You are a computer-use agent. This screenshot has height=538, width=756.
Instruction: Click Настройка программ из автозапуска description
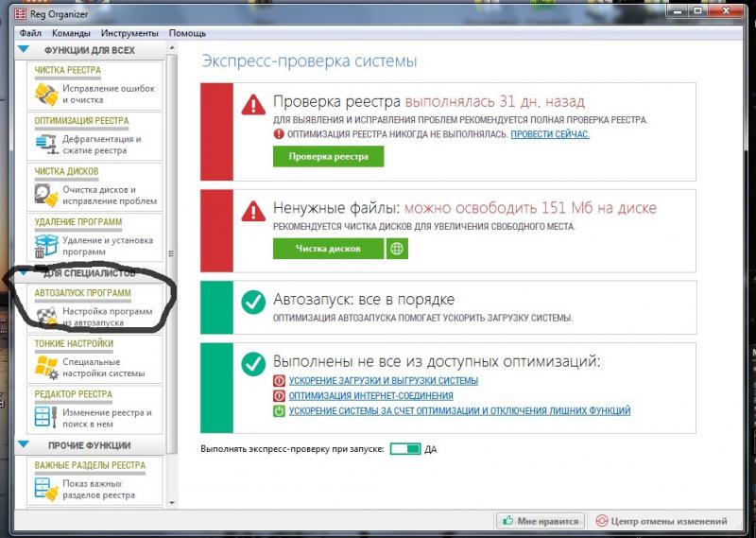pos(108,317)
